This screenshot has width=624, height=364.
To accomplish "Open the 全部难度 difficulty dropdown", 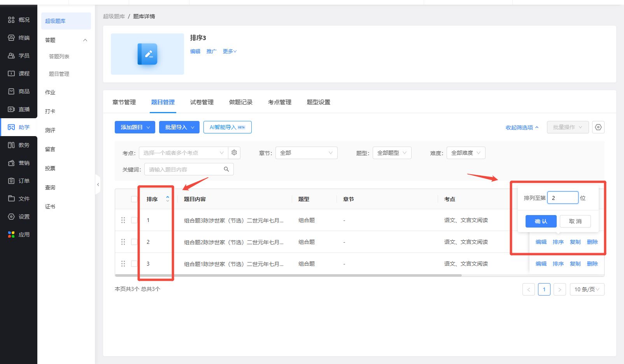I will click(466, 153).
